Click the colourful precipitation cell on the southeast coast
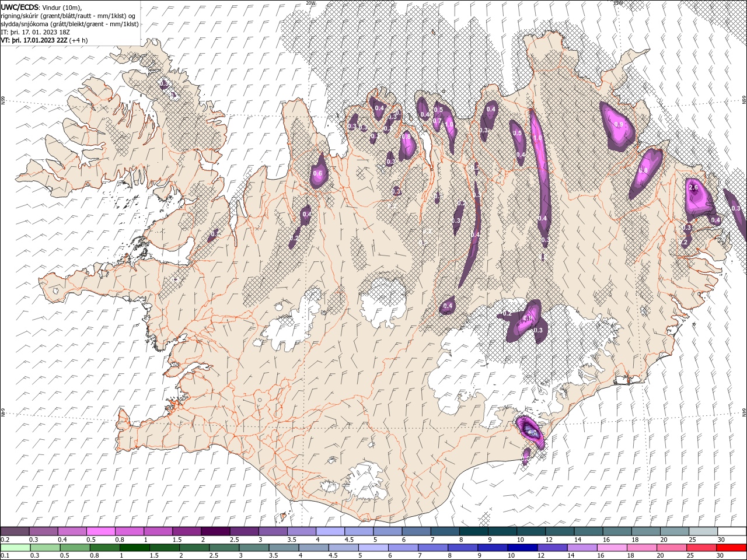This screenshot has width=747, height=560. pyautogui.click(x=530, y=432)
